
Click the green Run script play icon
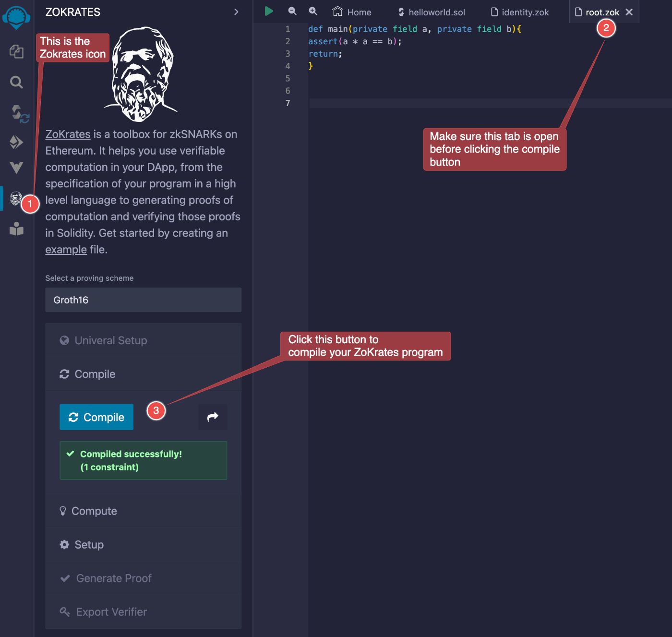click(x=269, y=12)
